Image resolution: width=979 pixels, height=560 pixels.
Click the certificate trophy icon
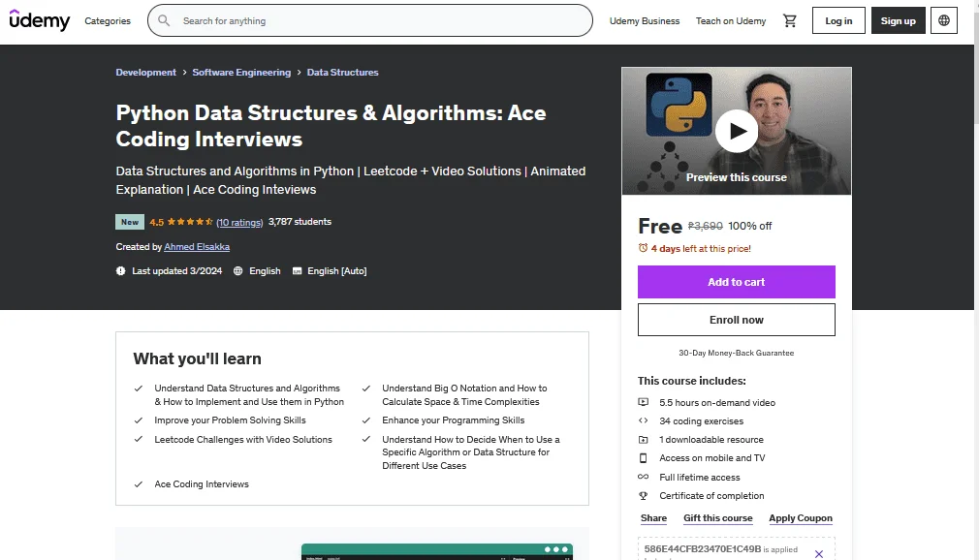[643, 495]
